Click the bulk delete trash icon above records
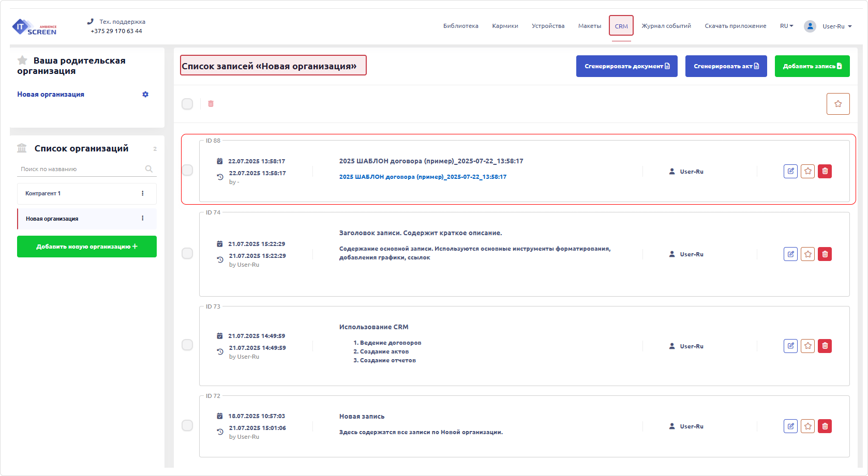 pyautogui.click(x=211, y=104)
